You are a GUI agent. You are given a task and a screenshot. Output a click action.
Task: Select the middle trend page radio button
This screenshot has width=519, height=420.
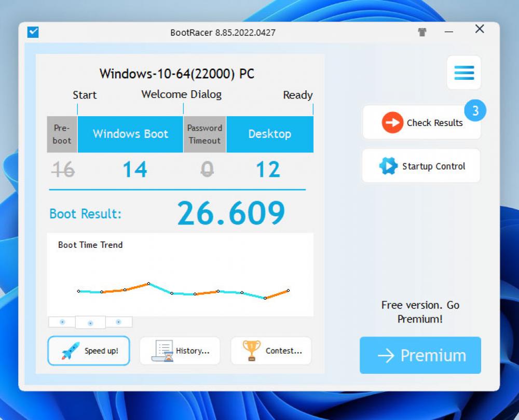[x=89, y=322]
